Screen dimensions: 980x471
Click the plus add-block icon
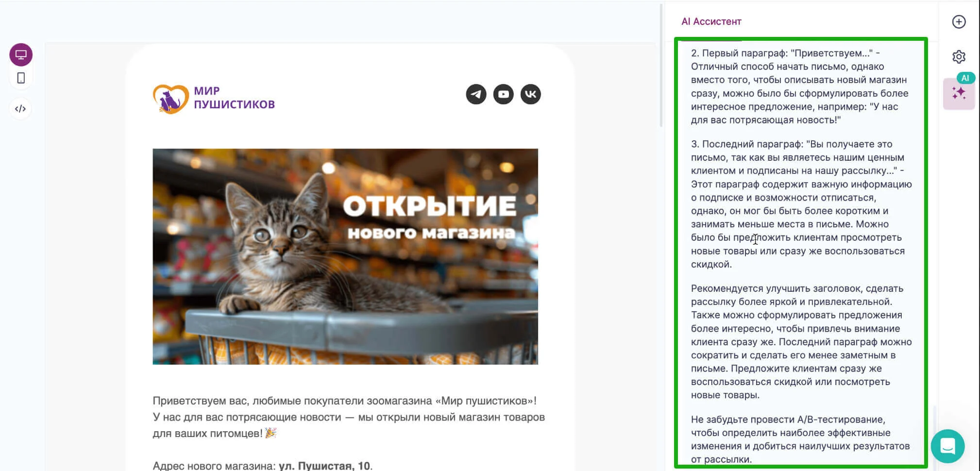coord(959,22)
